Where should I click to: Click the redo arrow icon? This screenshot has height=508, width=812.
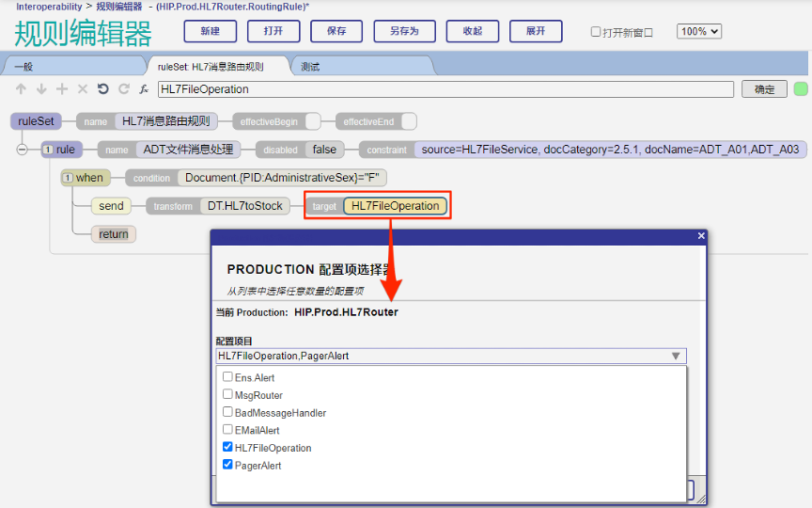(x=123, y=89)
